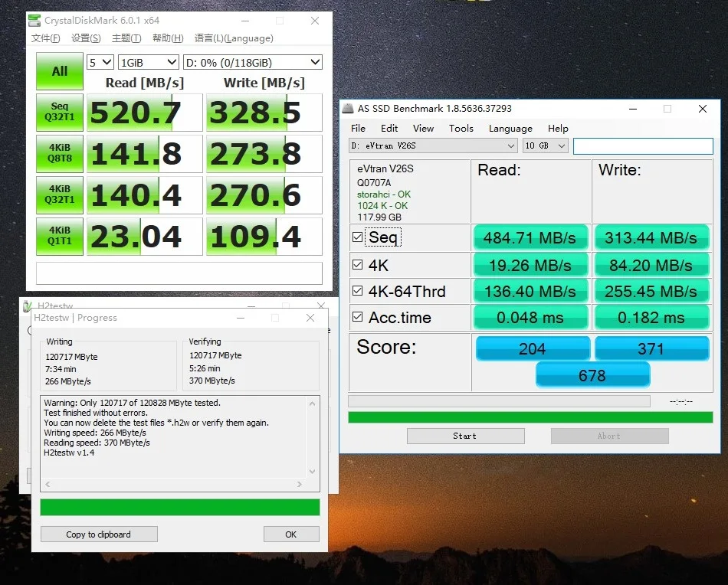This screenshot has height=585, width=728.
Task: Uncheck the 4K-64Thrd test checkbox
Action: point(358,290)
